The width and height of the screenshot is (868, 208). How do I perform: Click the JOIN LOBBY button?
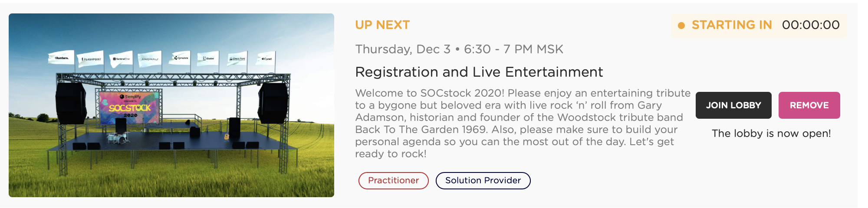click(x=733, y=105)
